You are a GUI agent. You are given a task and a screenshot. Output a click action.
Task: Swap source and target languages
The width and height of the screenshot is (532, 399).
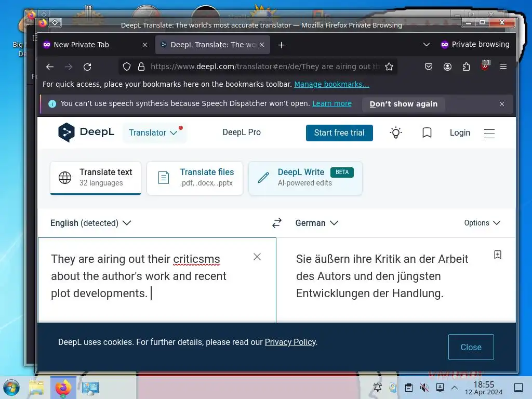[277, 223]
